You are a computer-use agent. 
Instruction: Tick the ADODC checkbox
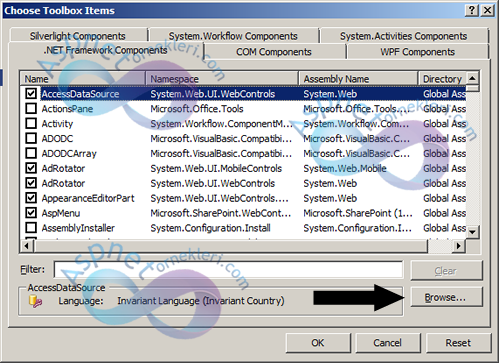[31, 138]
